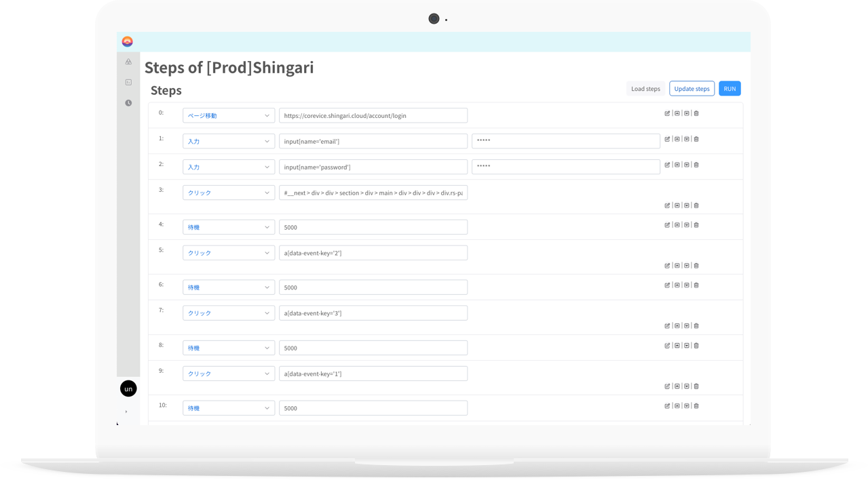Edit step 5 data-event-key='2' row
Viewport: 868px width, 480px height.
667,266
